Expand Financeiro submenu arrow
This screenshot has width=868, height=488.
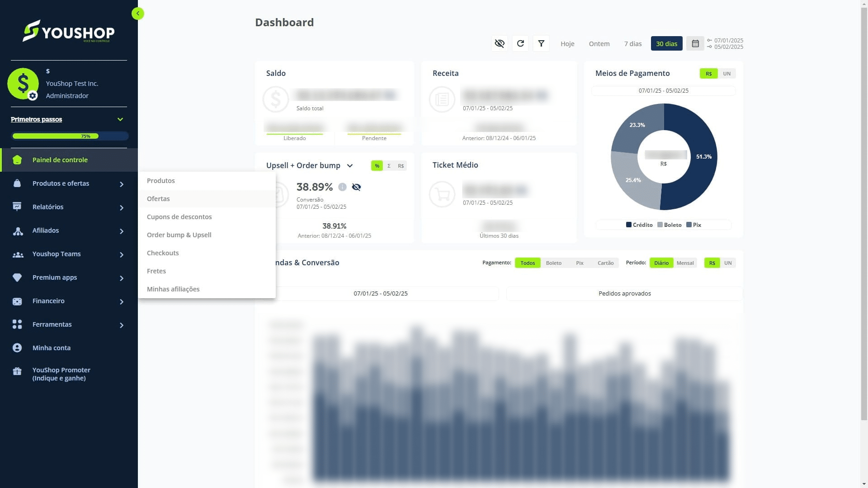[x=122, y=302]
